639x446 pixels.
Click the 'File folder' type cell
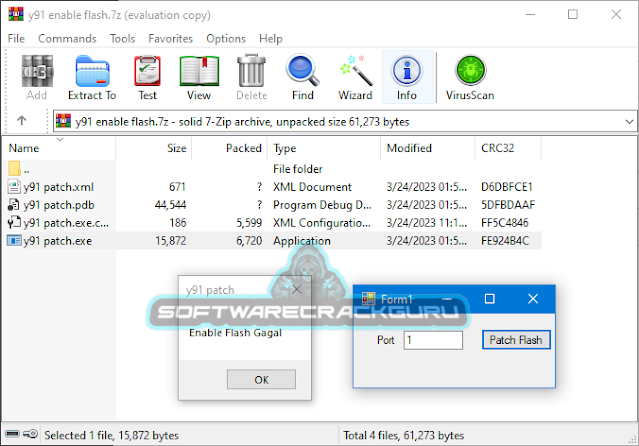pos(297,169)
